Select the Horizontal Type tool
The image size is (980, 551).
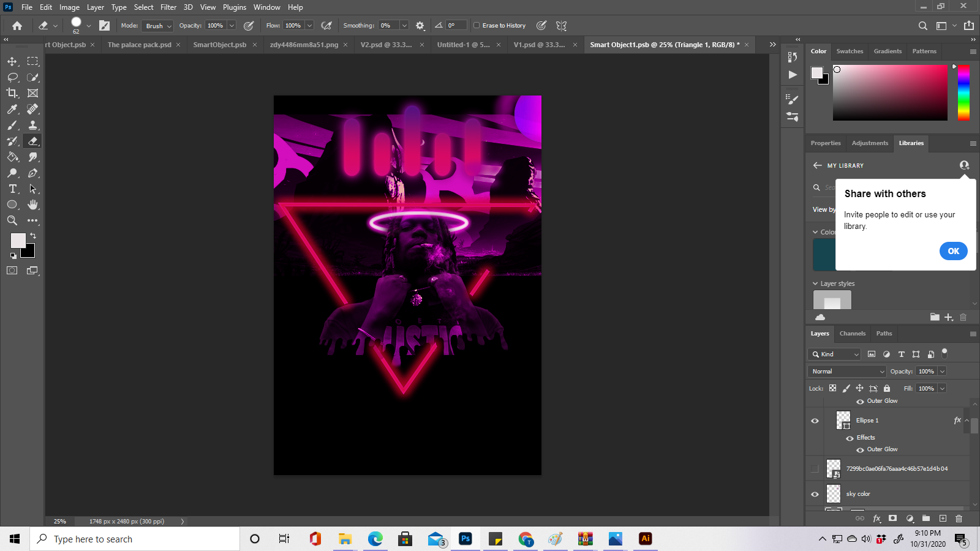coord(13,189)
